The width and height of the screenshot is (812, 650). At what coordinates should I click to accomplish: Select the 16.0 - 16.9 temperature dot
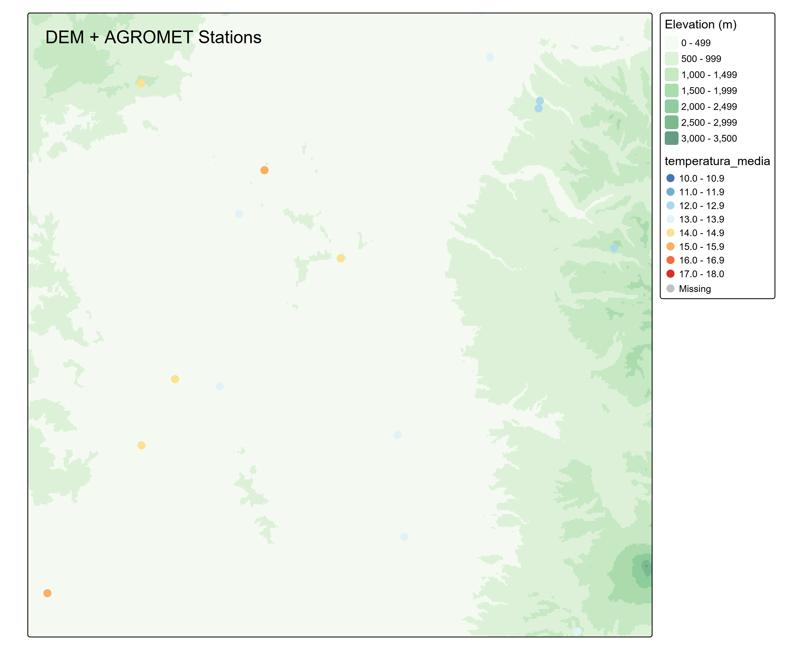point(670,260)
